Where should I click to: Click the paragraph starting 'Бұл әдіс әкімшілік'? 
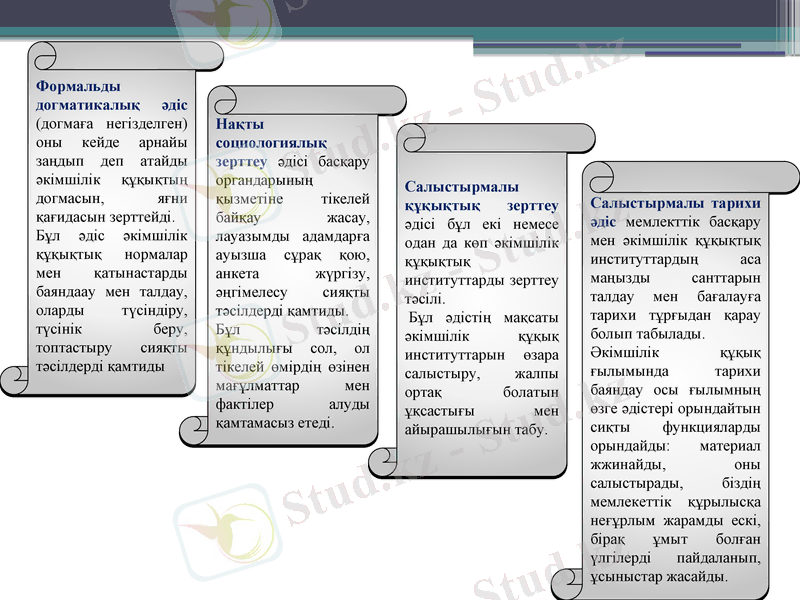[111, 301]
